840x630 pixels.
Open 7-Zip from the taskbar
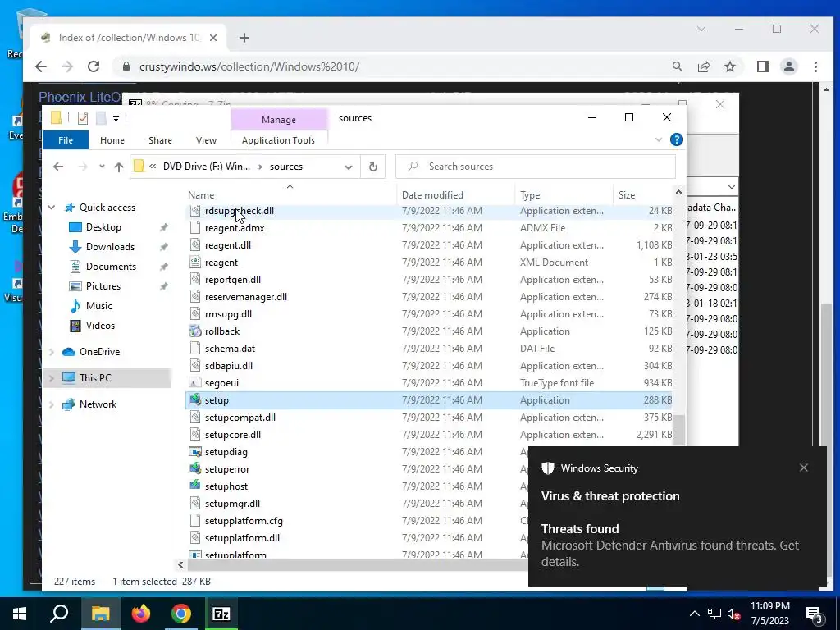click(x=221, y=614)
